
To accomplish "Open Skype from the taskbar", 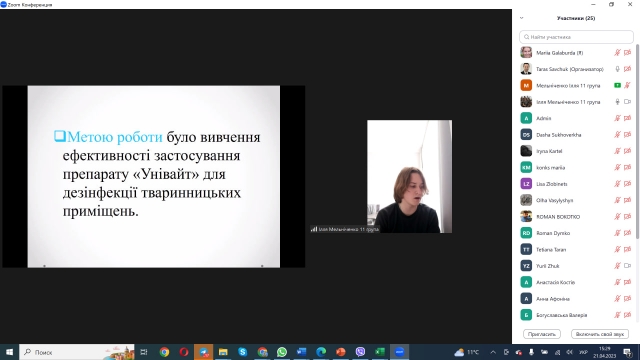I will (x=242, y=352).
